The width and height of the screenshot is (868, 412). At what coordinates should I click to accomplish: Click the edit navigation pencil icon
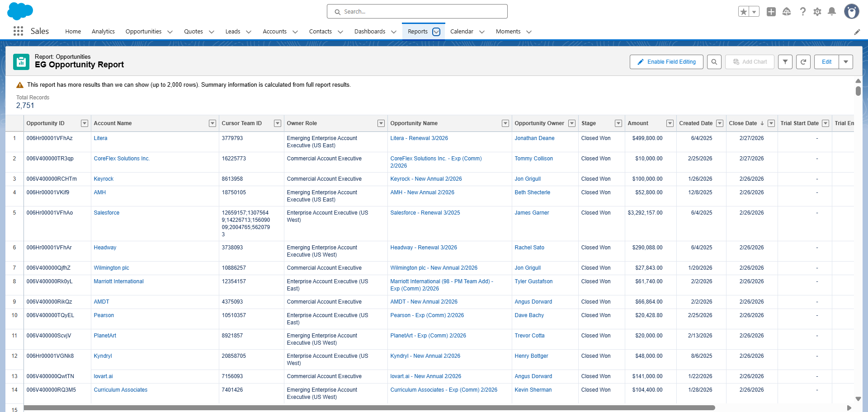point(857,32)
